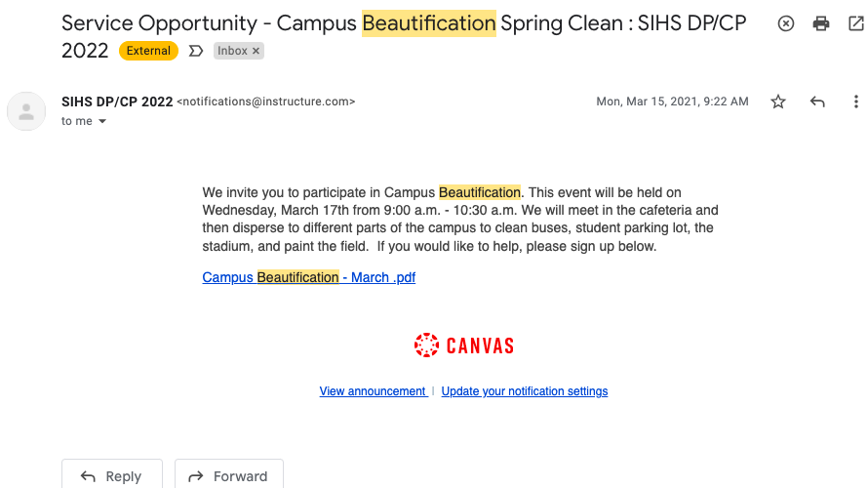Expand recipient details arrow beside "to me"
Viewport: 868px width, 488px height.
tap(102, 122)
